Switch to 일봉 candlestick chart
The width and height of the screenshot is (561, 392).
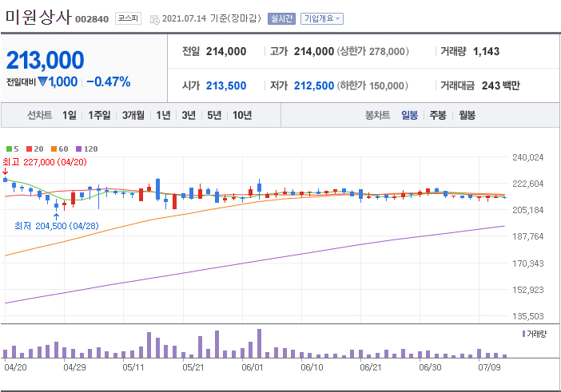(x=410, y=115)
